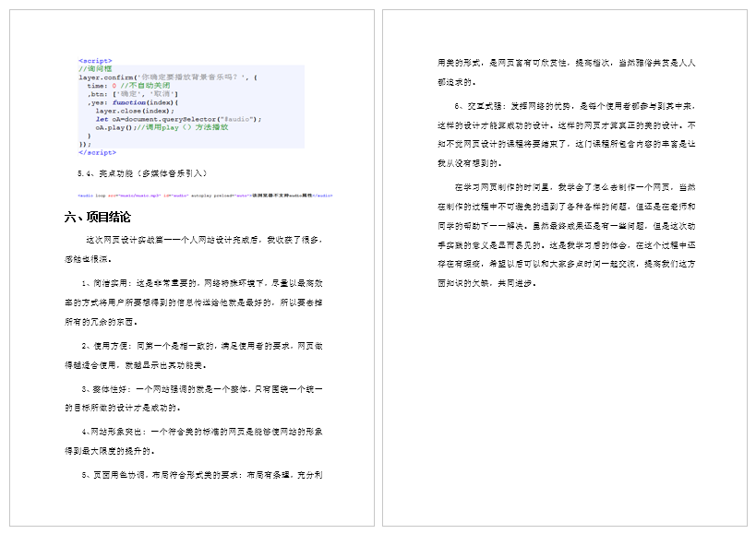Click the line starting '这次网页设计实战篇'
This screenshot has height=534, width=756.
coord(204,240)
